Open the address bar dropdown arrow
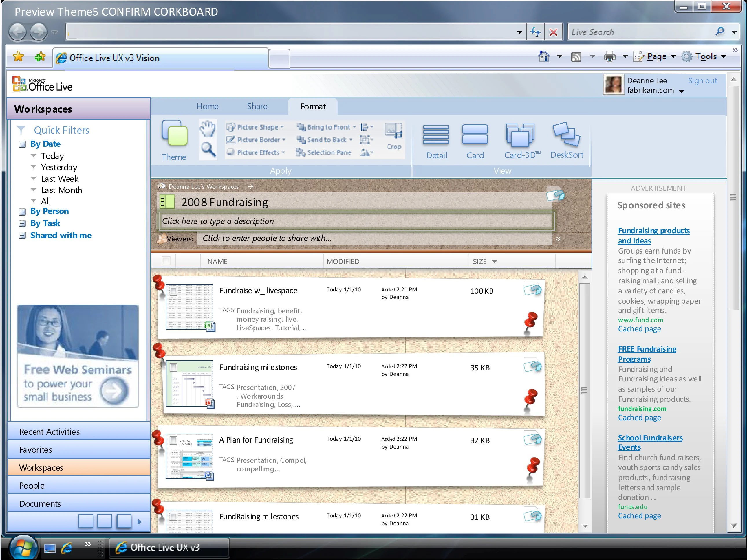Image resolution: width=747 pixels, height=560 pixels. pyautogui.click(x=519, y=32)
